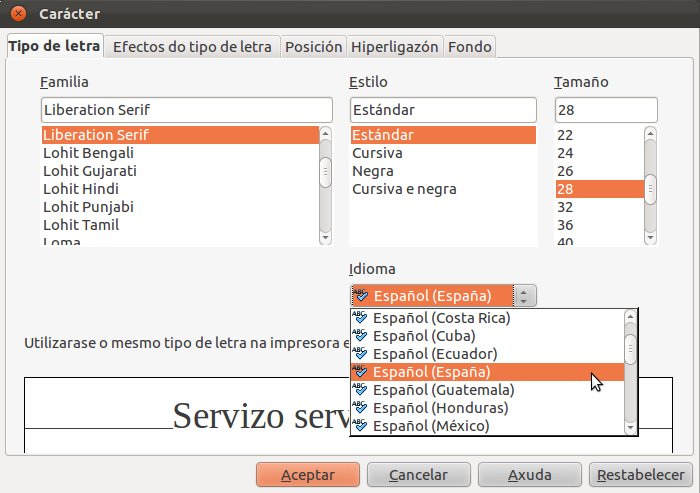Click the font family list down arrow
Screen dimensions: 700x493
325,238
